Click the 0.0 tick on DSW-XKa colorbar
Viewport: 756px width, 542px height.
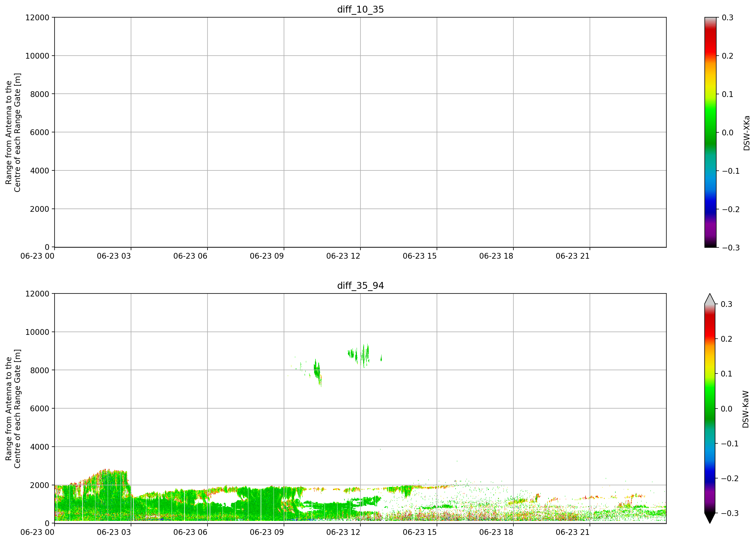[728, 133]
